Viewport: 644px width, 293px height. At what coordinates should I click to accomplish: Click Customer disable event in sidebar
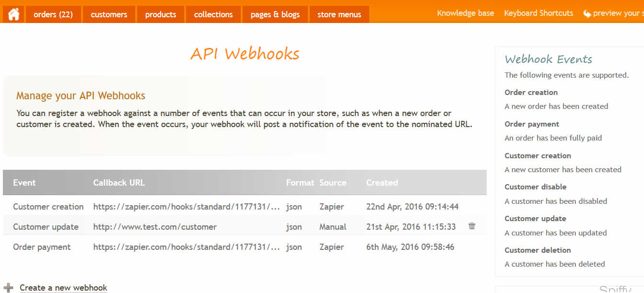click(536, 187)
